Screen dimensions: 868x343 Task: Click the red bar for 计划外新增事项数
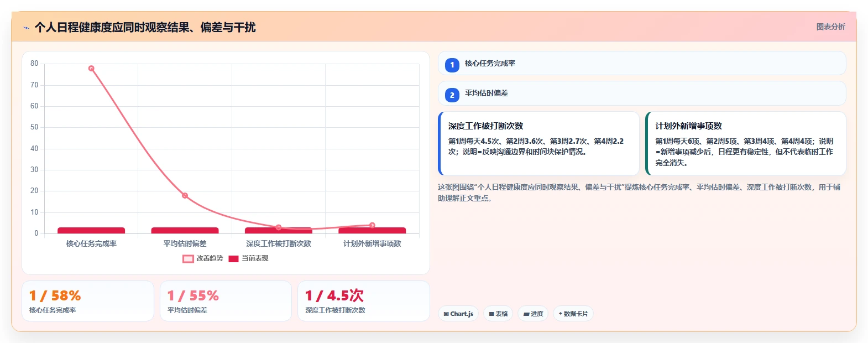click(x=372, y=230)
